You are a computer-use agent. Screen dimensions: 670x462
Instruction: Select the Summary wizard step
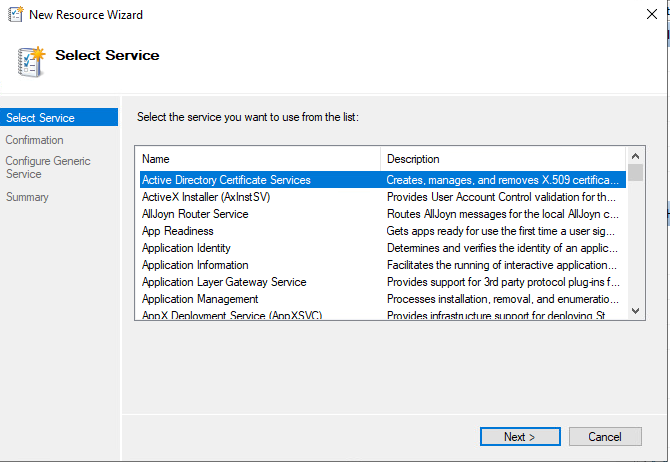27,197
